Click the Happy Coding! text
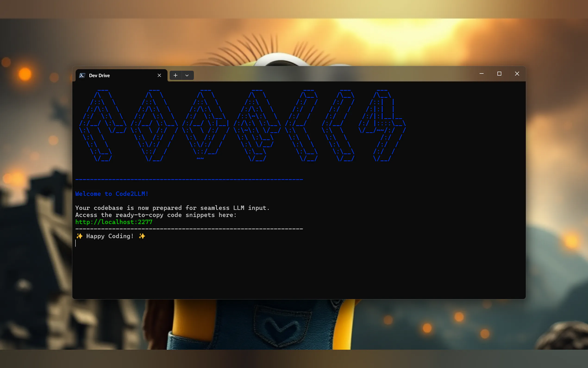Viewport: 588px width, 368px height. click(x=110, y=236)
